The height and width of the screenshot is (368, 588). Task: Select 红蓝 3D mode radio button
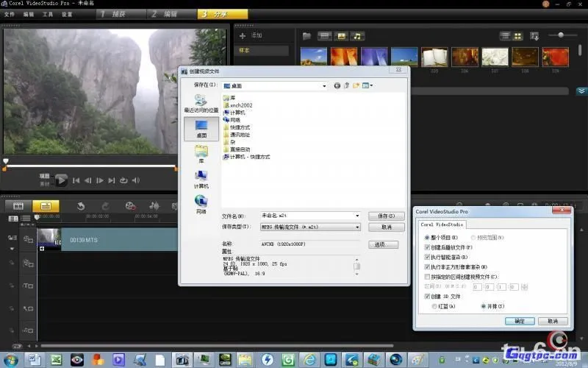[434, 306]
